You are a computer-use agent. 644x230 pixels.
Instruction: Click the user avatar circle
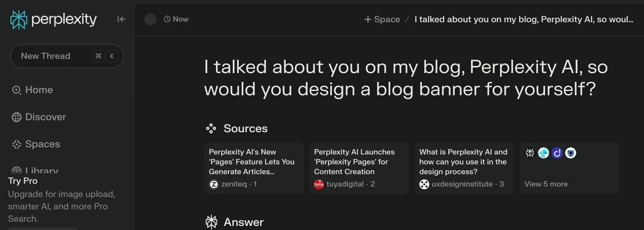(x=150, y=19)
